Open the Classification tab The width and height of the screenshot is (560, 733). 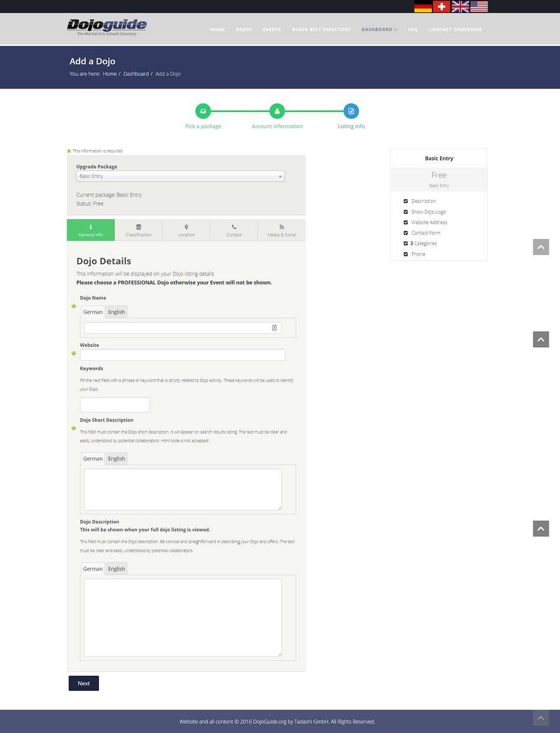click(138, 230)
